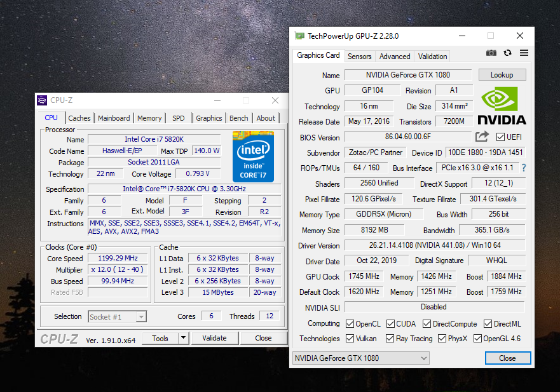
Task: Select the Graphics Card tab in GPU-Z
Action: (x=318, y=55)
